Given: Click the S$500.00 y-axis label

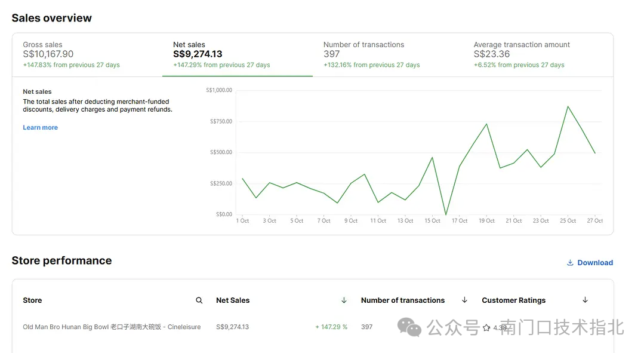Looking at the screenshot, I should pos(221,152).
